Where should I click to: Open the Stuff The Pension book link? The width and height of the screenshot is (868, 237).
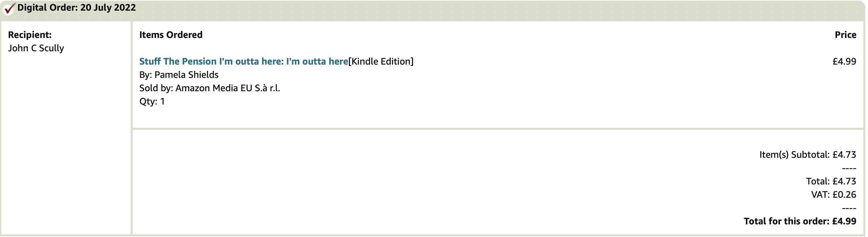[244, 61]
